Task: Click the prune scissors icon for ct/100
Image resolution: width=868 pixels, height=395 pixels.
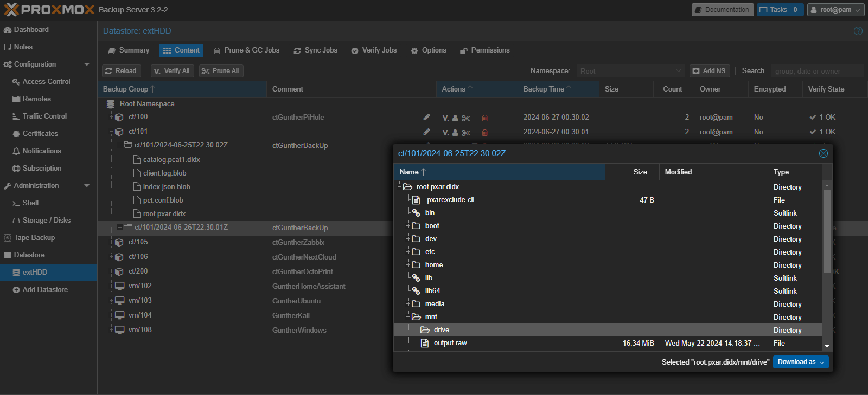Action: [466, 118]
